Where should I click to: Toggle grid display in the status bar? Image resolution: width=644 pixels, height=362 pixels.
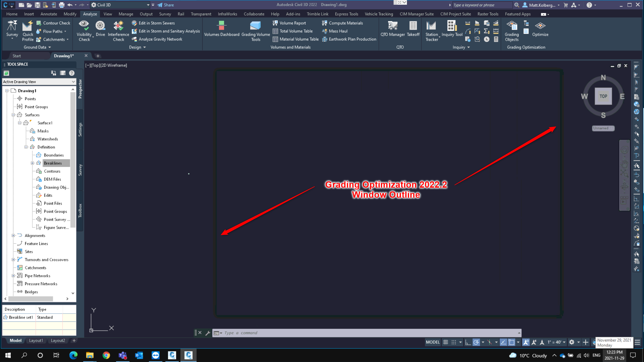[x=445, y=342]
